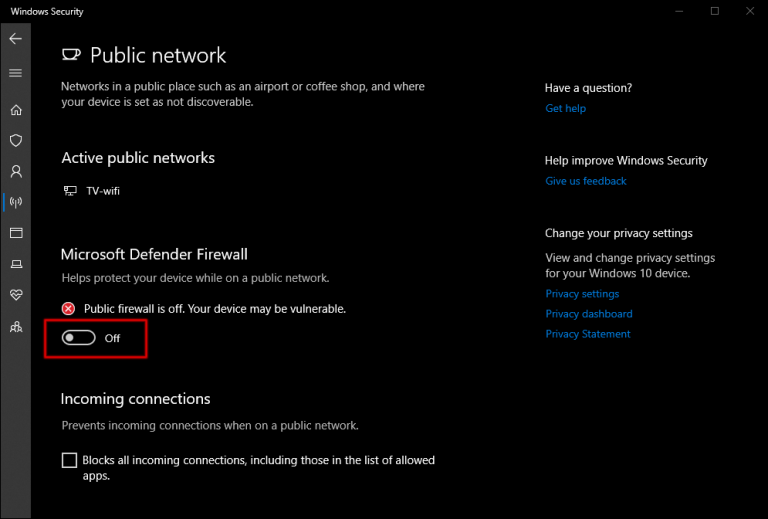
Task: Open Device security laptop icon
Action: pyautogui.click(x=15, y=264)
